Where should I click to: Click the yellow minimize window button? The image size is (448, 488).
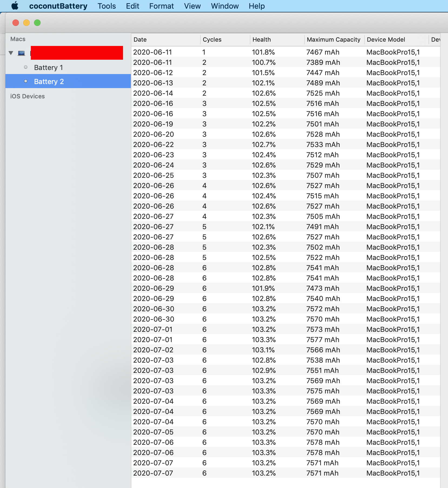(26, 23)
